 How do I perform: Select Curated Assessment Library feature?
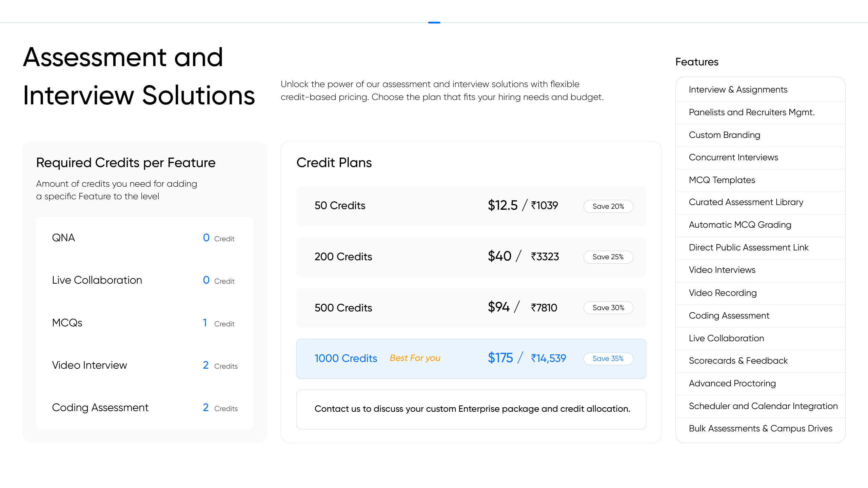(760, 203)
